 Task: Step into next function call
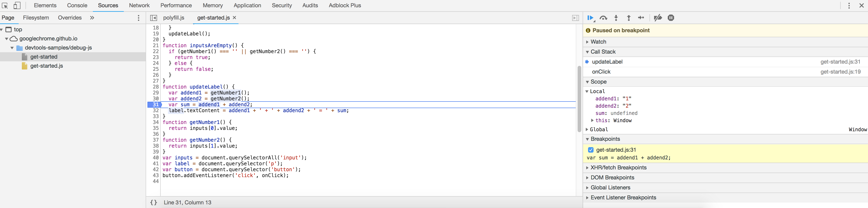(616, 18)
